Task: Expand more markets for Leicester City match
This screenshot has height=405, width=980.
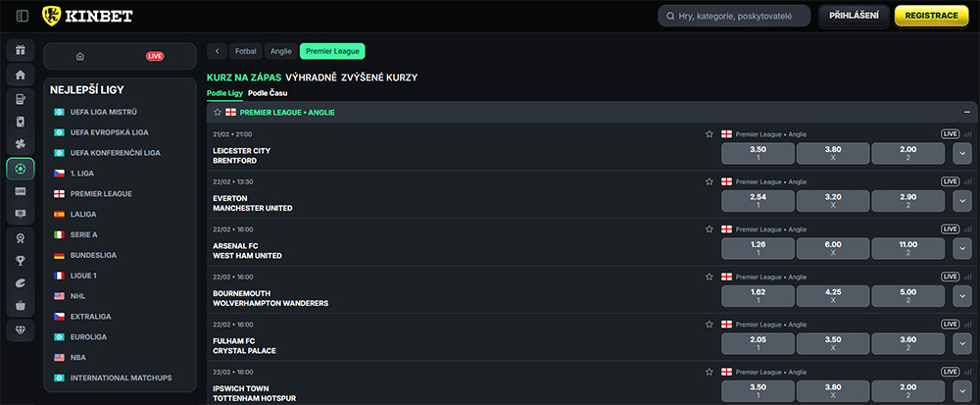Action: (962, 153)
